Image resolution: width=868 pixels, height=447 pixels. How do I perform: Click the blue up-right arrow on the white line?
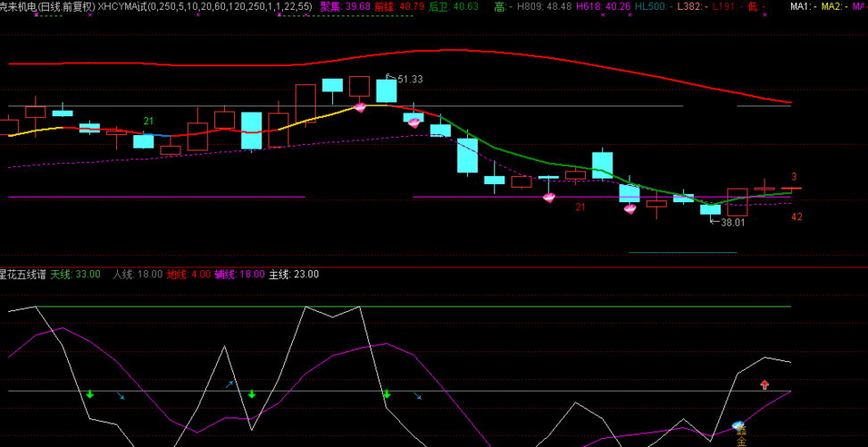230,384
